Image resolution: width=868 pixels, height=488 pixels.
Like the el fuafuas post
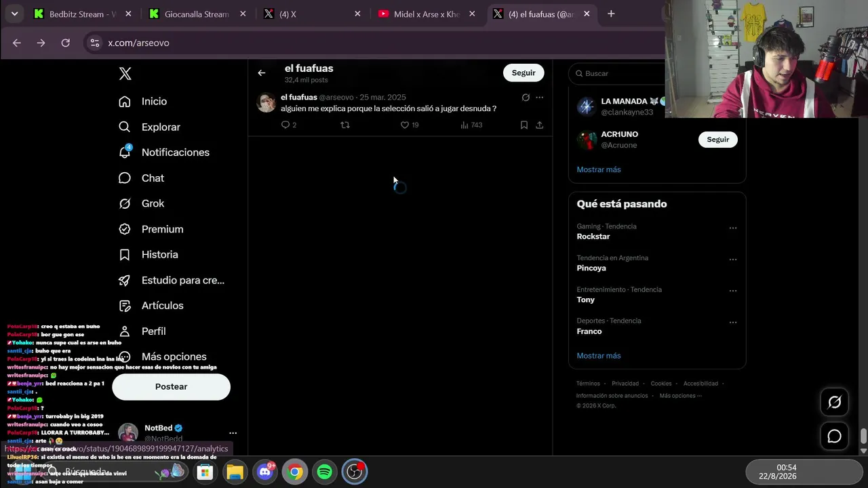pos(409,125)
